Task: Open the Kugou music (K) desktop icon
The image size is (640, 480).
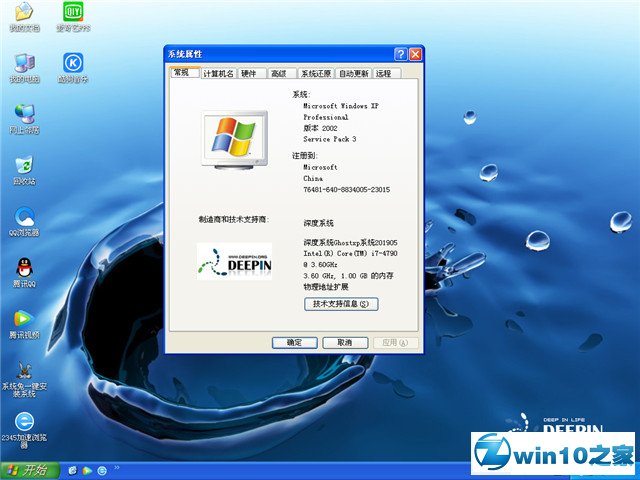Action: coord(73,68)
